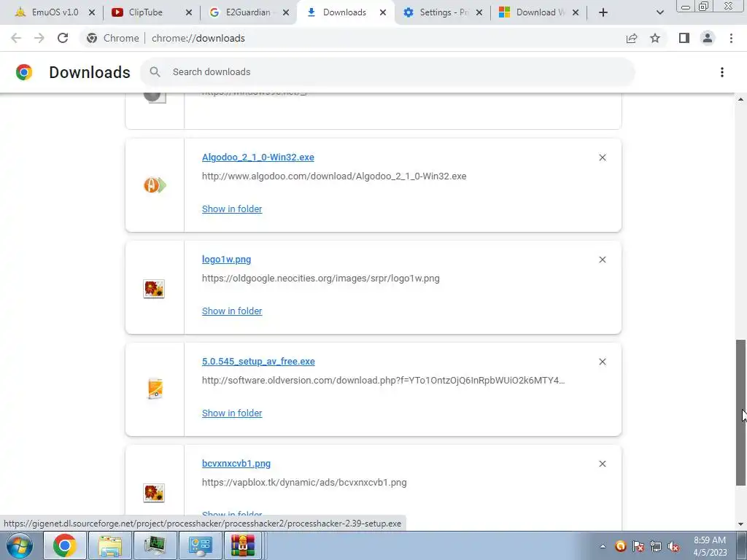Show logo1w.png in folder
This screenshot has height=560, width=747.
tap(232, 311)
